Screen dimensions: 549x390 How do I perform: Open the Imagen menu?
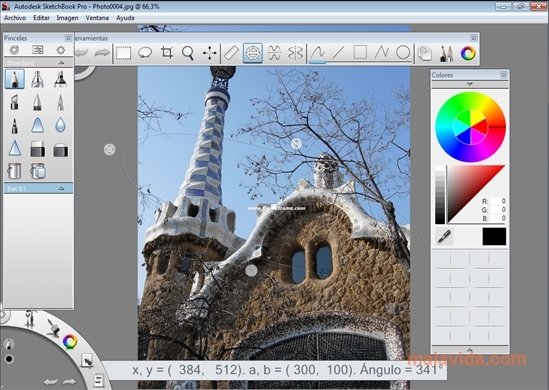click(68, 18)
